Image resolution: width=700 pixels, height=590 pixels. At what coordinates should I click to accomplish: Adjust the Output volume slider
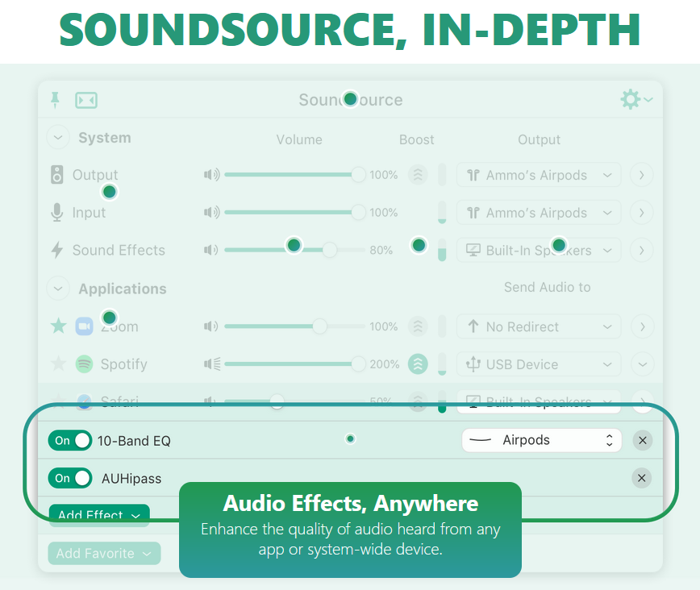[294, 174]
